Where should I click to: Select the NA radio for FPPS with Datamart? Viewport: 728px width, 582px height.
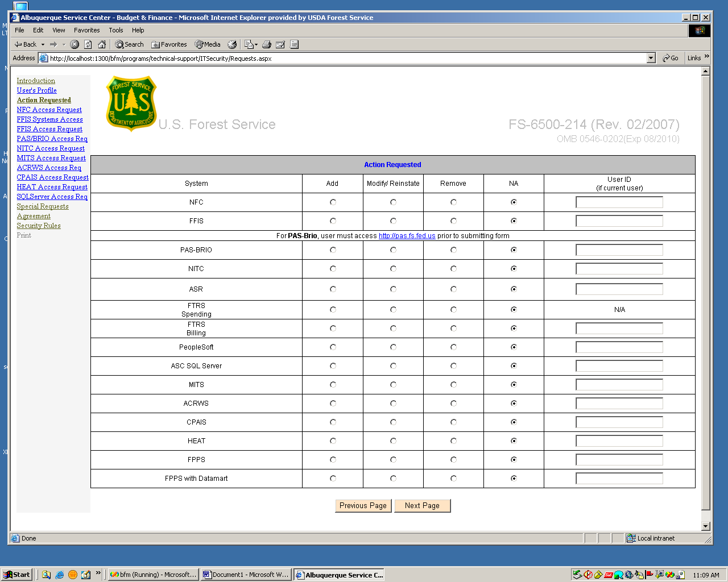[514, 479]
